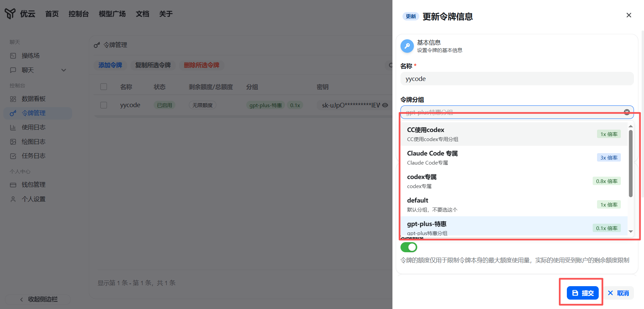
Task: Click the 分组 column header
Action: pyautogui.click(x=252, y=87)
